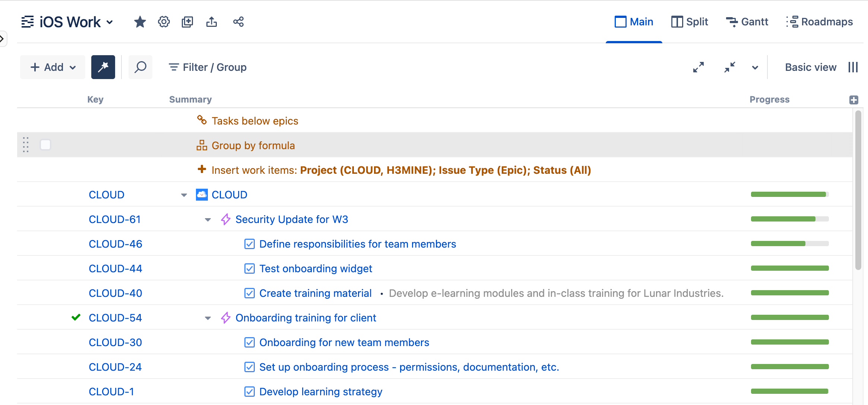The width and height of the screenshot is (868, 405).
Task: Activate the automation wand tool
Action: [103, 67]
